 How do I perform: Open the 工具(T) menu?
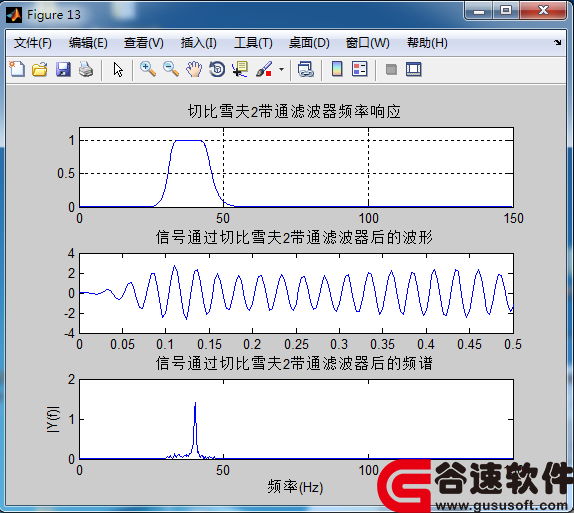click(253, 43)
